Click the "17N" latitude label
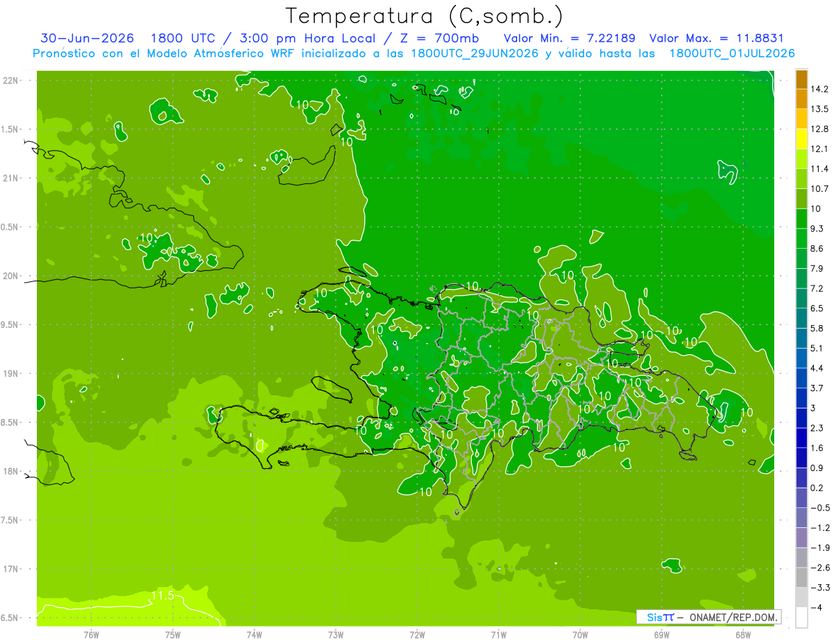Screen dimensions: 834x644 click(12, 570)
